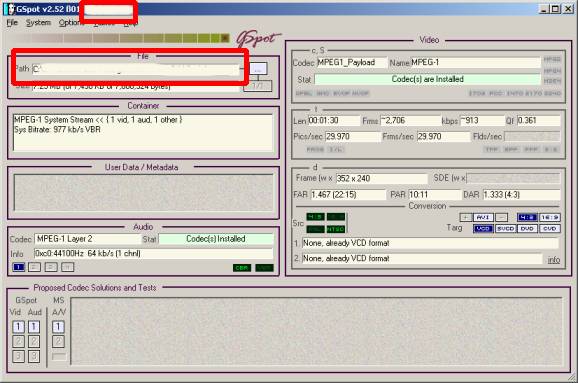Click GSpot Aud test button 3
Image resolution: width=578 pixels, height=383 pixels.
coord(34,356)
